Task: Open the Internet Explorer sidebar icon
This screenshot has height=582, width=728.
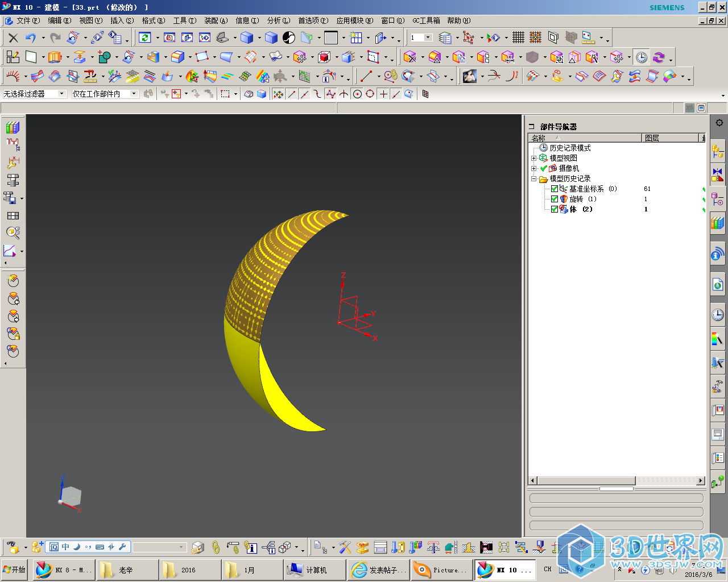Action: (x=718, y=284)
